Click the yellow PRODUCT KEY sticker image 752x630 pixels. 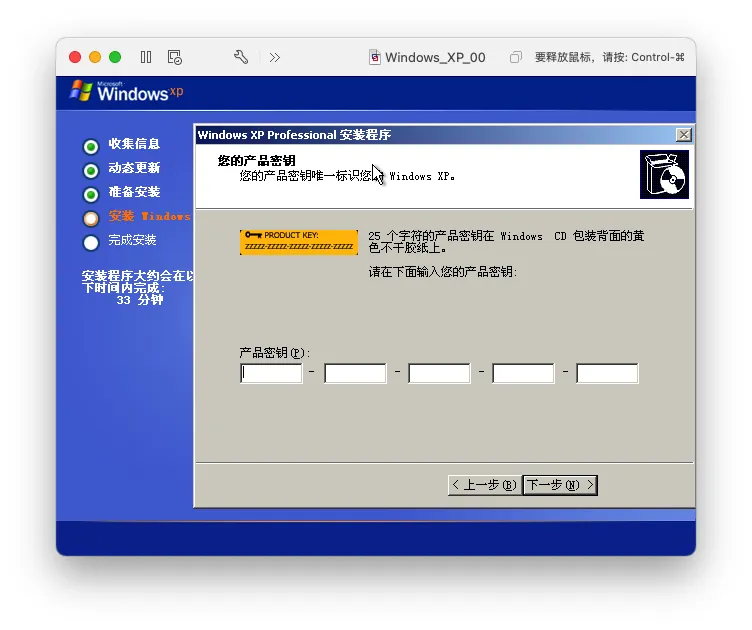pos(299,242)
